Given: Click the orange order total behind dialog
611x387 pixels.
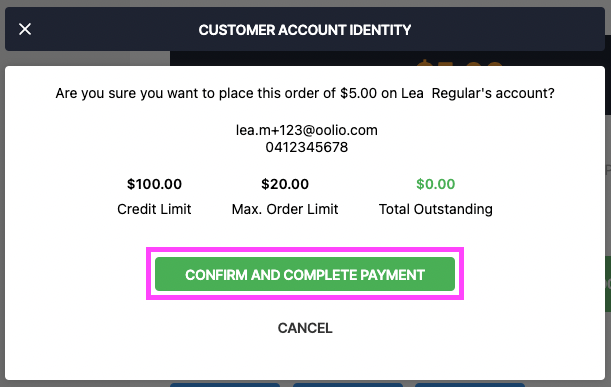Looking at the screenshot, I should [460, 62].
